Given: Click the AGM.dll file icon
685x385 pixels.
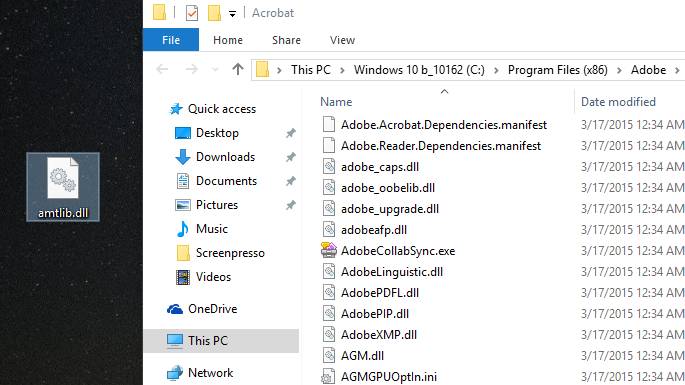Looking at the screenshot, I should tap(329, 355).
